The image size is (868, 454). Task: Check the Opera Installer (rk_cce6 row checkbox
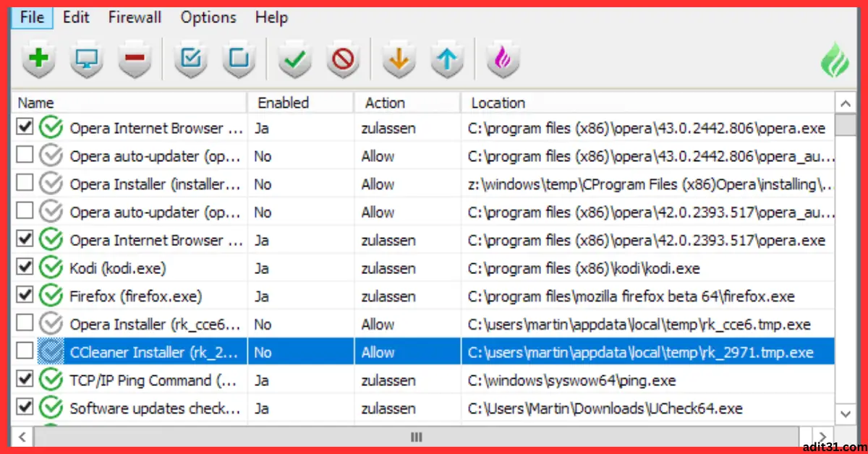[x=25, y=324]
